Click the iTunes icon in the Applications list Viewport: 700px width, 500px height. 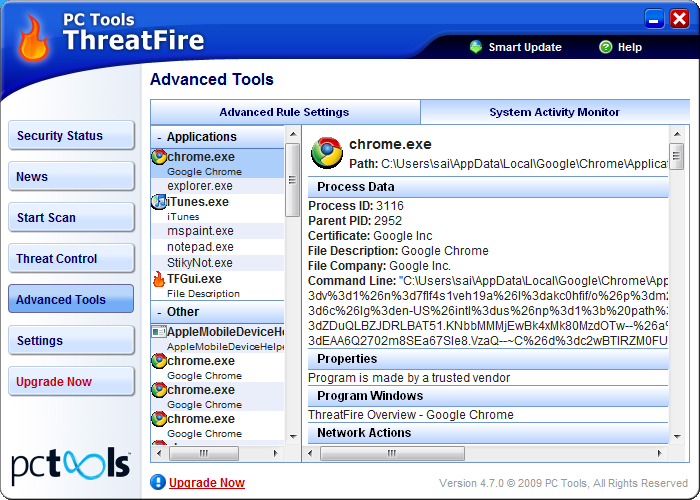(x=158, y=202)
